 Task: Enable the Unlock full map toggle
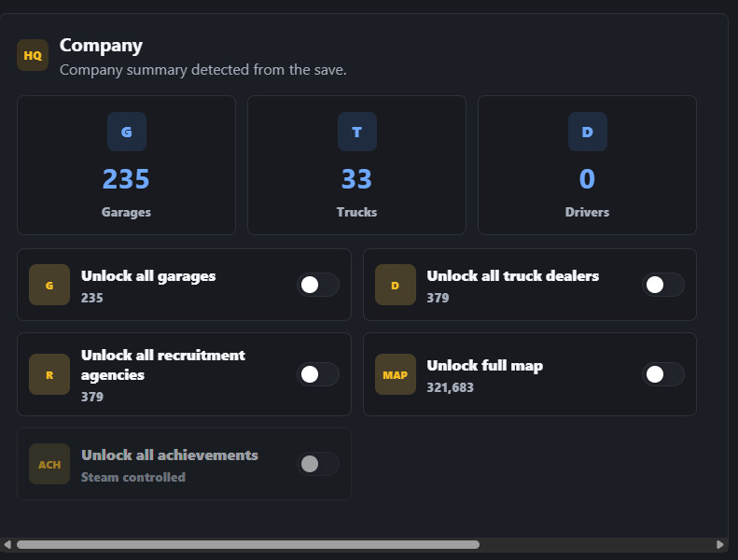pos(663,374)
